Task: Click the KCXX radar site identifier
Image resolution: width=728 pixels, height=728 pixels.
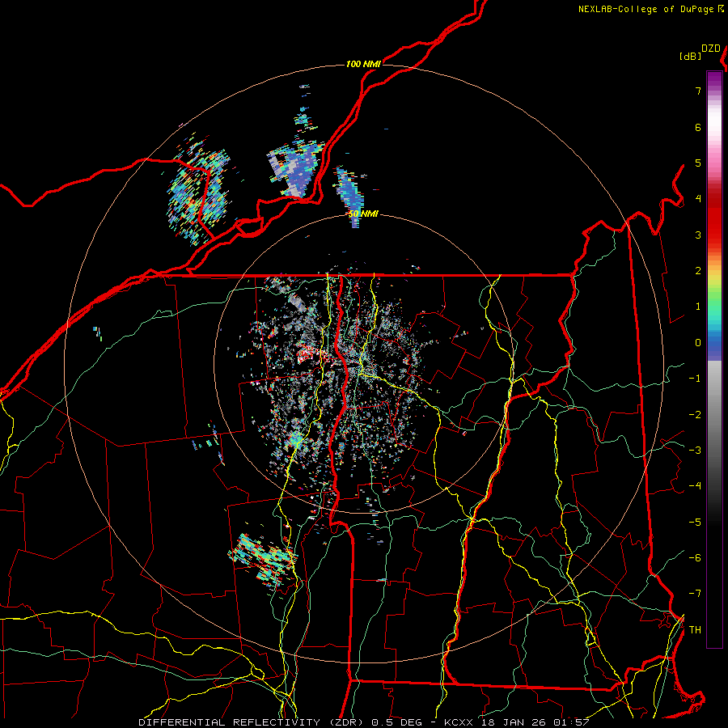Action: click(x=459, y=722)
